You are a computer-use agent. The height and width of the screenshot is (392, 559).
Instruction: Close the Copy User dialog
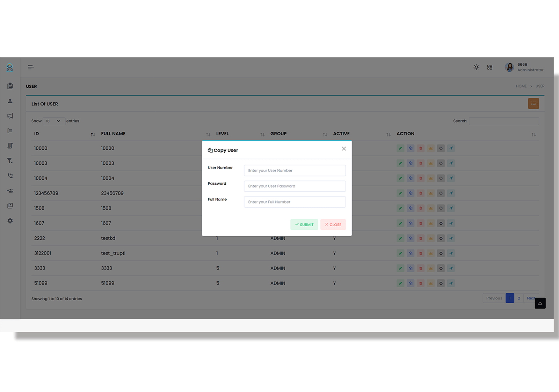click(344, 148)
